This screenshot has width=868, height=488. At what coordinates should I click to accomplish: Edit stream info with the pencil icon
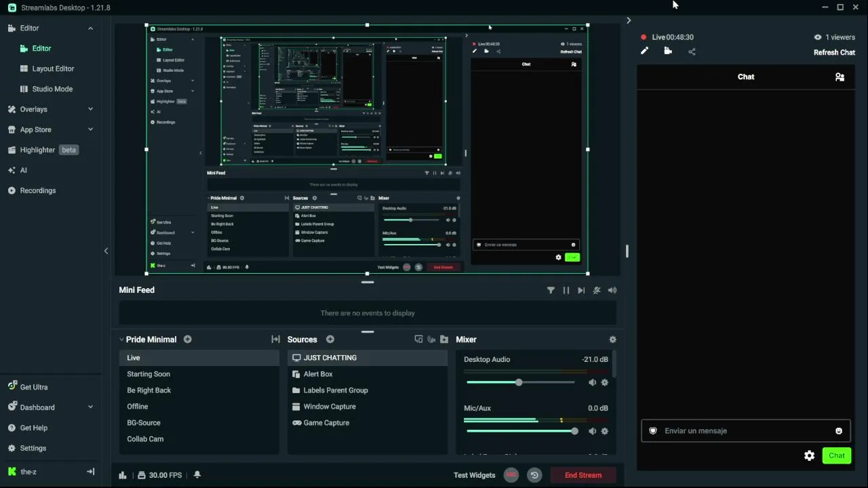coord(644,51)
